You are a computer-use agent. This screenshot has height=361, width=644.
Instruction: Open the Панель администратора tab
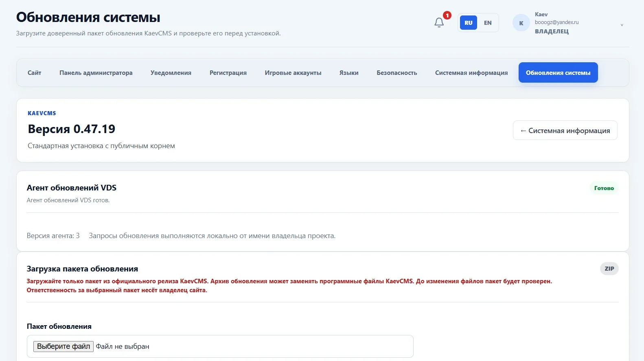click(96, 72)
